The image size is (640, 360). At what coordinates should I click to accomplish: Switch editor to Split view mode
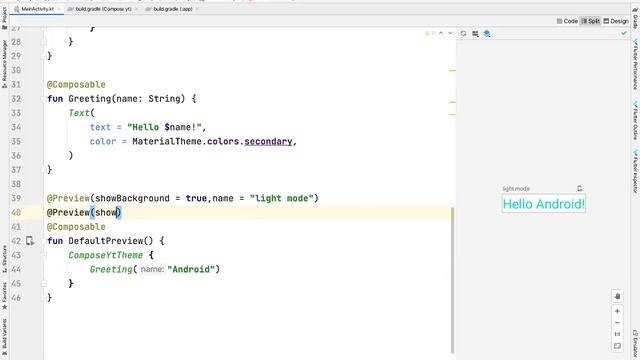[591, 21]
